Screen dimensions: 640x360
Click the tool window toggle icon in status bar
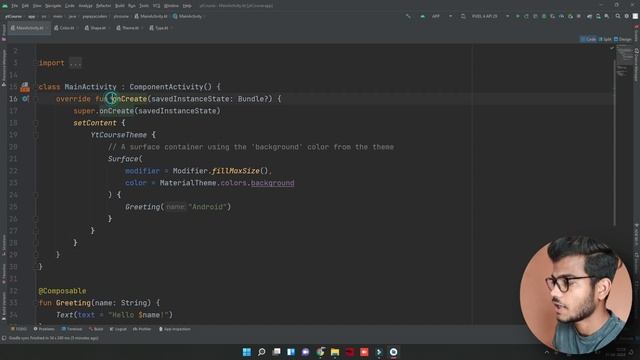point(4,338)
